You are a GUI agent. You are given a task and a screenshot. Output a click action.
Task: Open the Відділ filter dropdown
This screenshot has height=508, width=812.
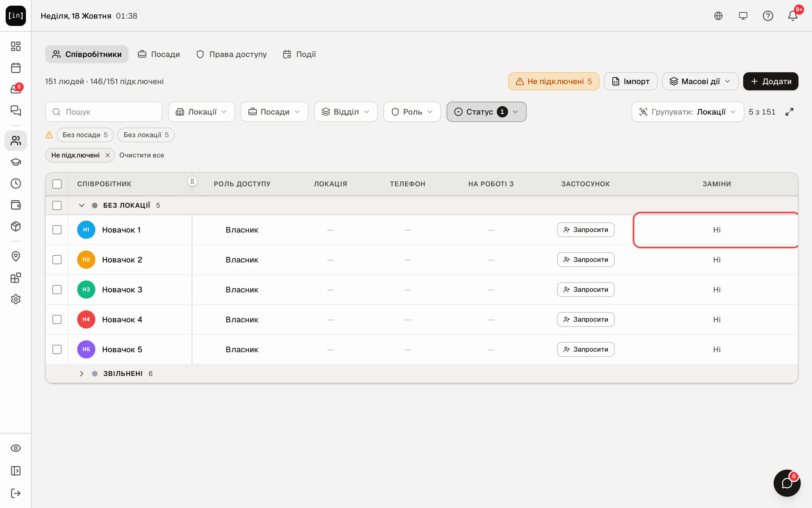[x=346, y=112]
